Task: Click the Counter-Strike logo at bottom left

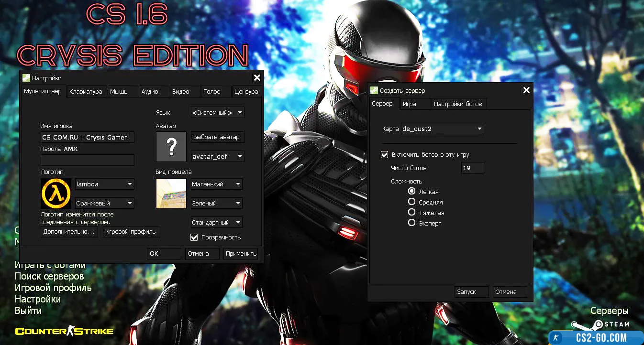Action: coord(64,331)
